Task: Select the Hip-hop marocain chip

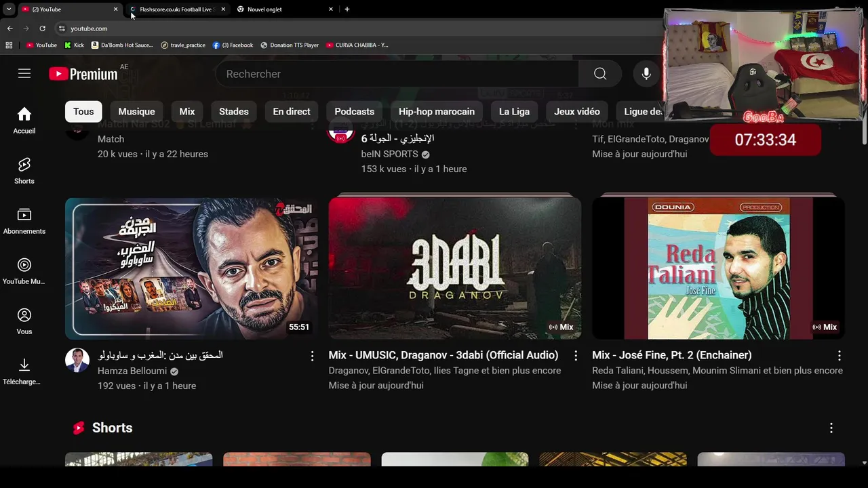Action: [437, 112]
